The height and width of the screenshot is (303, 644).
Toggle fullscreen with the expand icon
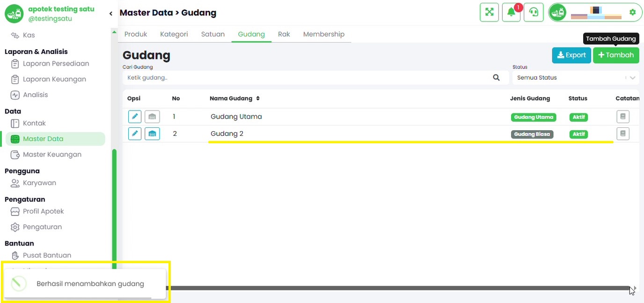pos(490,12)
